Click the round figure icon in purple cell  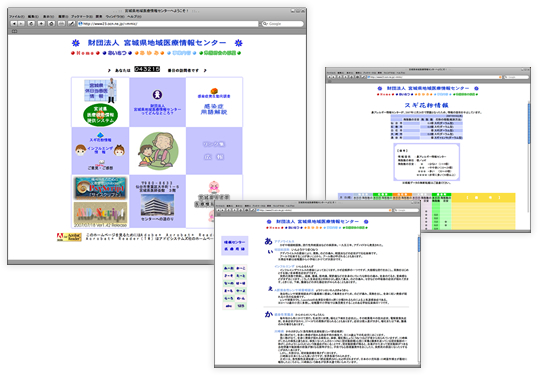click(157, 94)
